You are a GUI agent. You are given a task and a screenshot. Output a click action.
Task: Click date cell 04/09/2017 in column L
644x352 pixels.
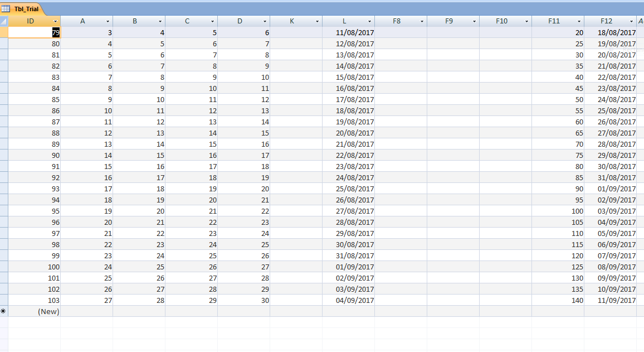349,300
